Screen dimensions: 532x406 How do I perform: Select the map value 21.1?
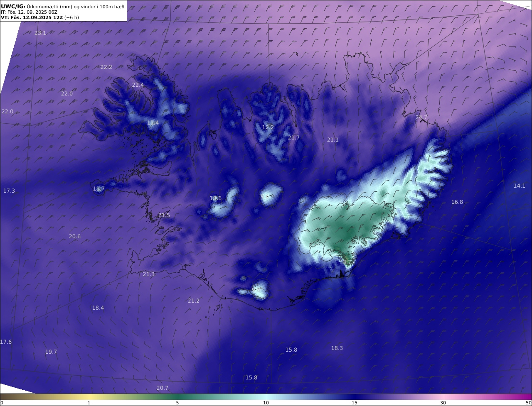[333, 140]
